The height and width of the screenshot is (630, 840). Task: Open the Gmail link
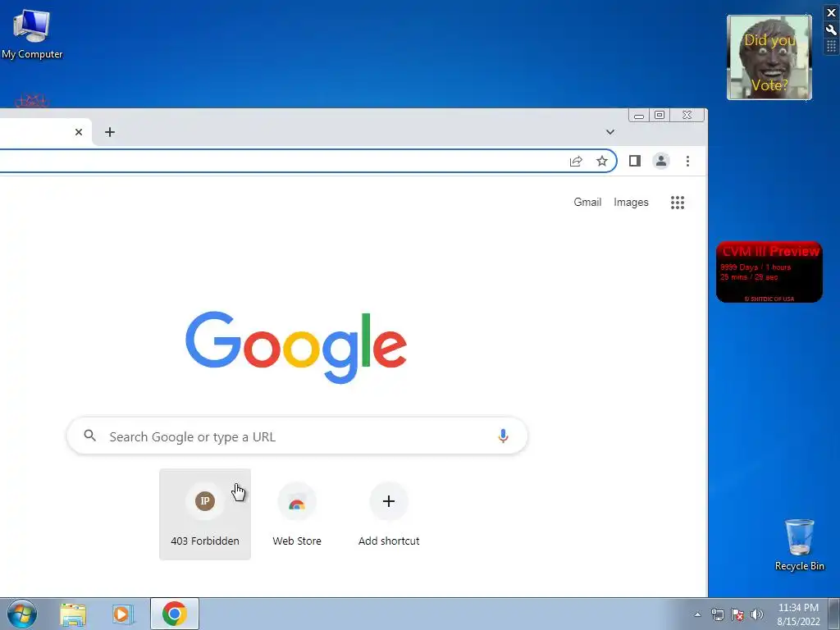pos(587,202)
